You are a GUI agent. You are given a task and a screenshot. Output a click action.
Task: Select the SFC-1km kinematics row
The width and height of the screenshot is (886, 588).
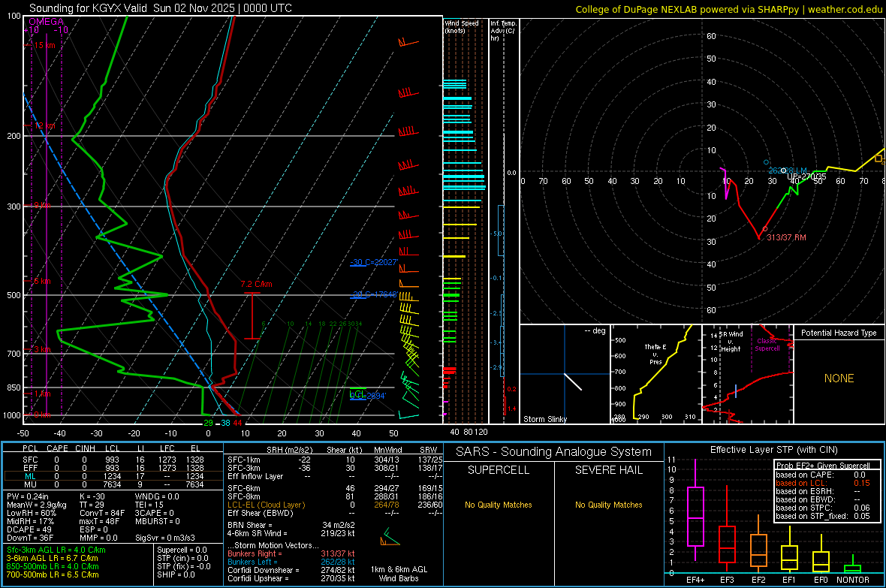(x=335, y=460)
